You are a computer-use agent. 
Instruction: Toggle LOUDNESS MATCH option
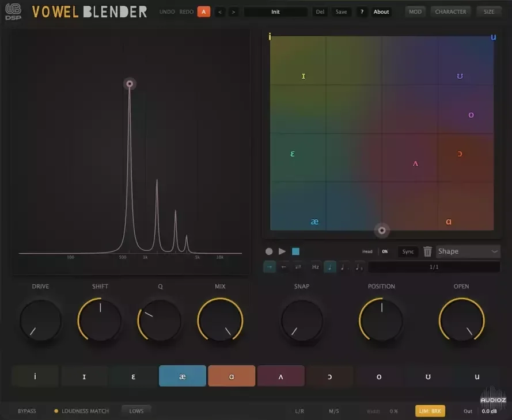82,411
